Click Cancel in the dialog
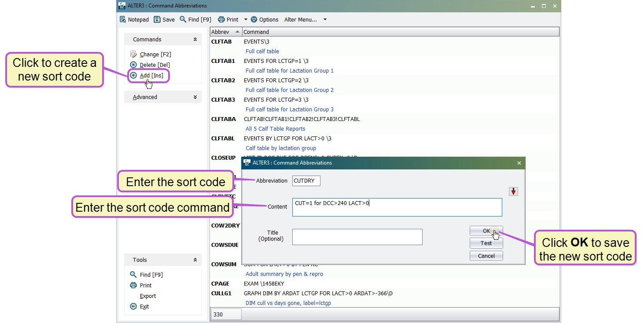Image resolution: width=644 pixels, height=323 pixels. (486, 256)
